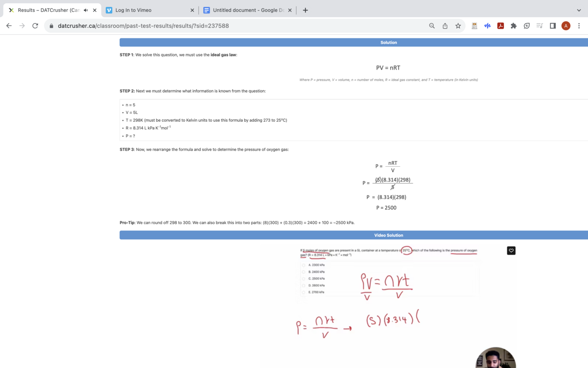588x368 pixels.
Task: Click the 'PV = nRT' formula
Action: coord(388,68)
